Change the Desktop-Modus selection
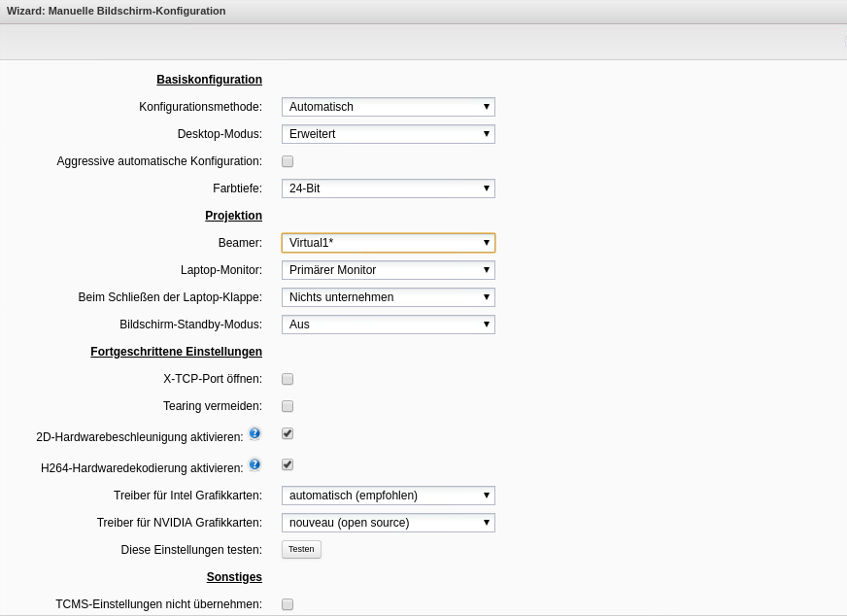The image size is (847, 616). point(388,134)
